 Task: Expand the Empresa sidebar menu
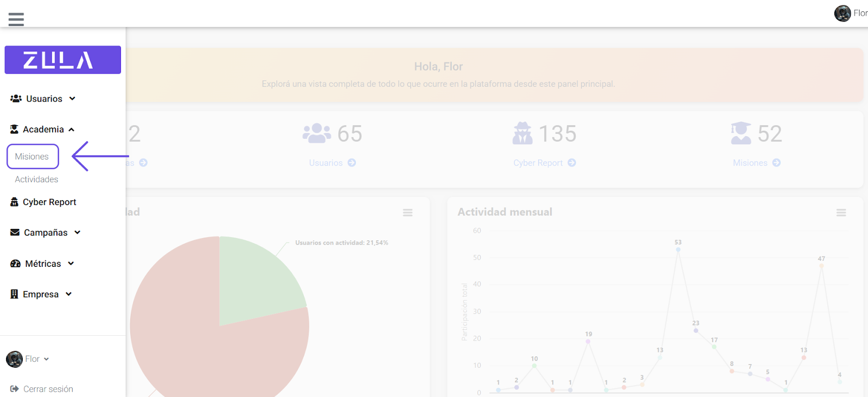point(41,294)
